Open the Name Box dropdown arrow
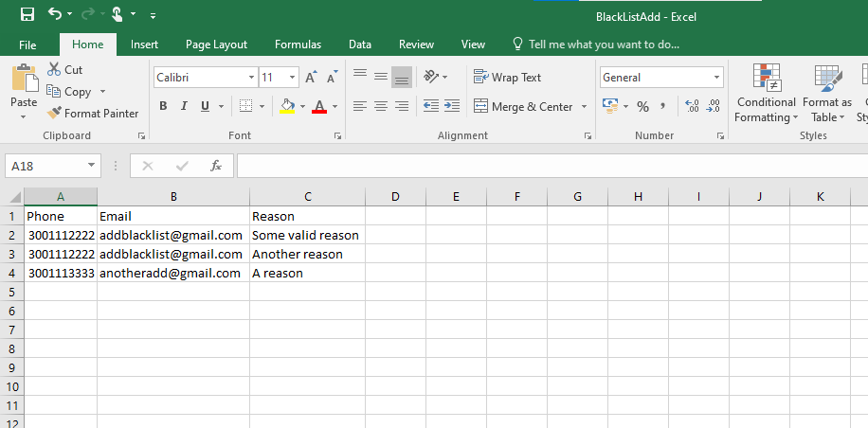 tap(92, 166)
